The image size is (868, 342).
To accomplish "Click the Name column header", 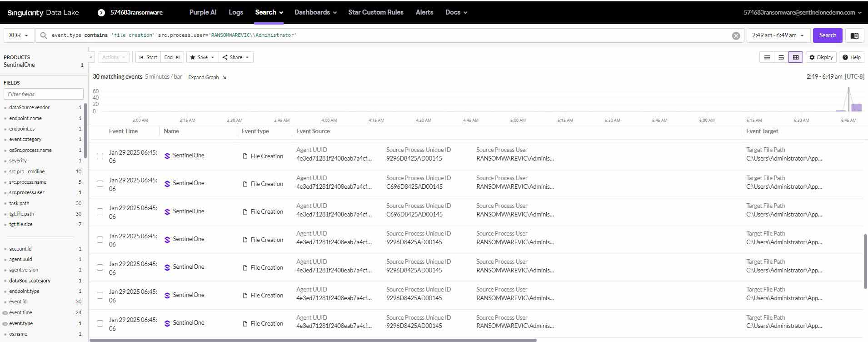I will tap(171, 131).
